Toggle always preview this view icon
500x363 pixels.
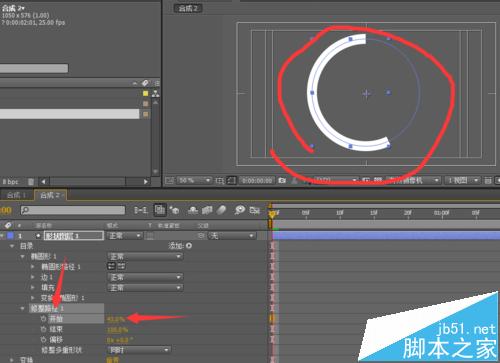point(169,180)
